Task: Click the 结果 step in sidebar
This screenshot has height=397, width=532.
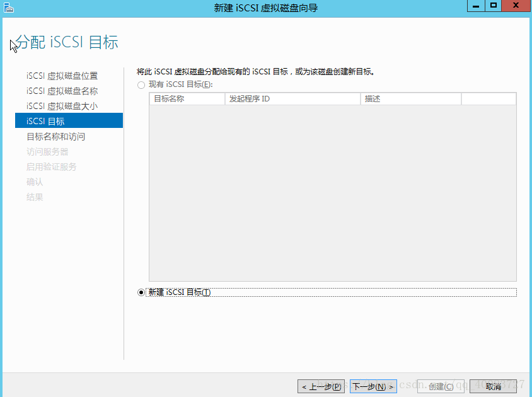Action: [x=35, y=197]
